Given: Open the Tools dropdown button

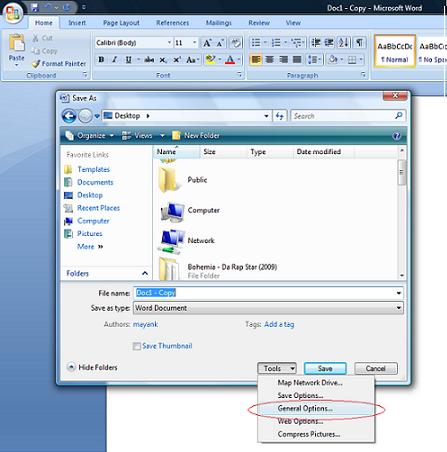Looking at the screenshot, I should (x=277, y=368).
